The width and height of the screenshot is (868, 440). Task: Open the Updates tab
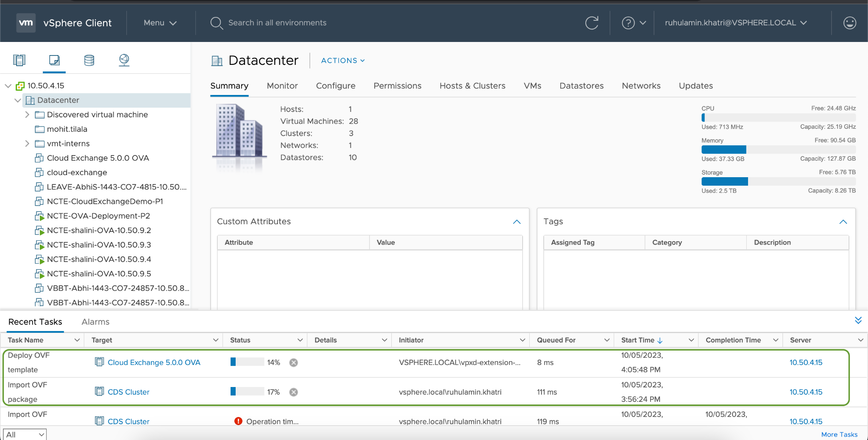[696, 86]
